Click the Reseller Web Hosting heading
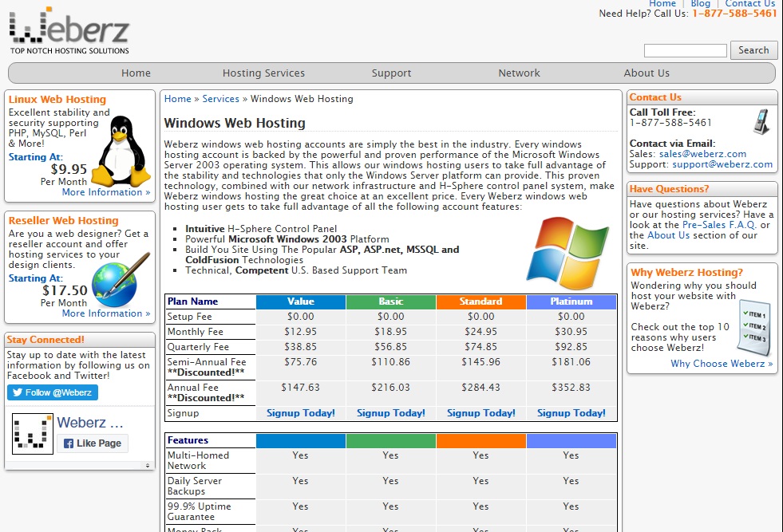The width and height of the screenshot is (783, 532). 63,221
